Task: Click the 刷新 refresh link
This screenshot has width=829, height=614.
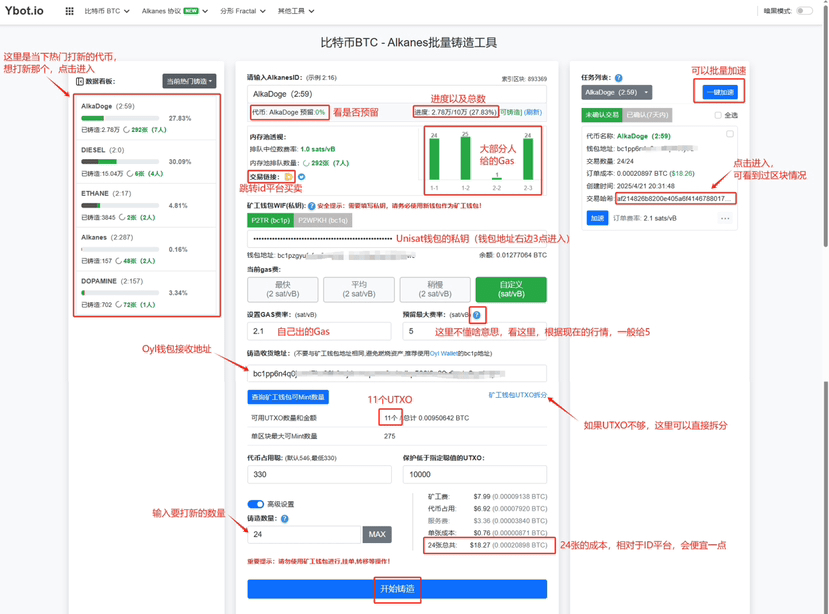Action: 533,112
